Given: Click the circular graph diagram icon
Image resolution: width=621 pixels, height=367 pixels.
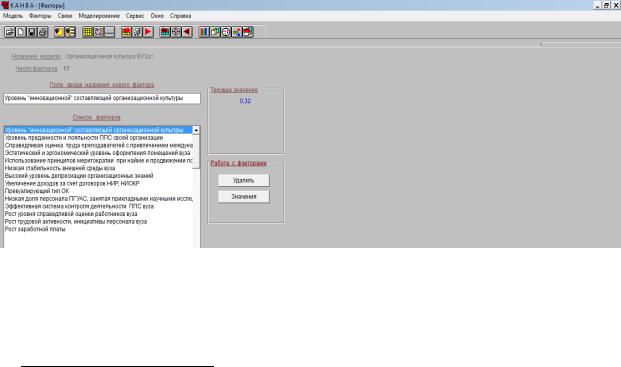Looking at the screenshot, I should [99, 32].
